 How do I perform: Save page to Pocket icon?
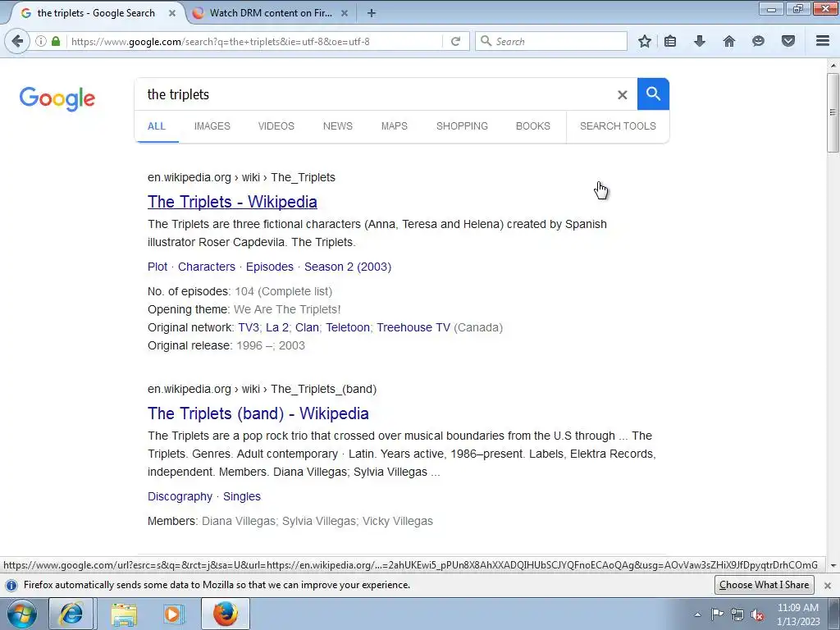tap(788, 41)
